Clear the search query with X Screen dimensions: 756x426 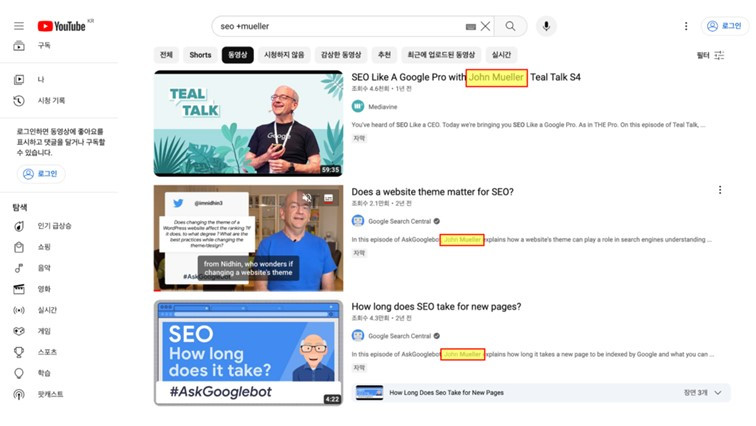point(486,26)
